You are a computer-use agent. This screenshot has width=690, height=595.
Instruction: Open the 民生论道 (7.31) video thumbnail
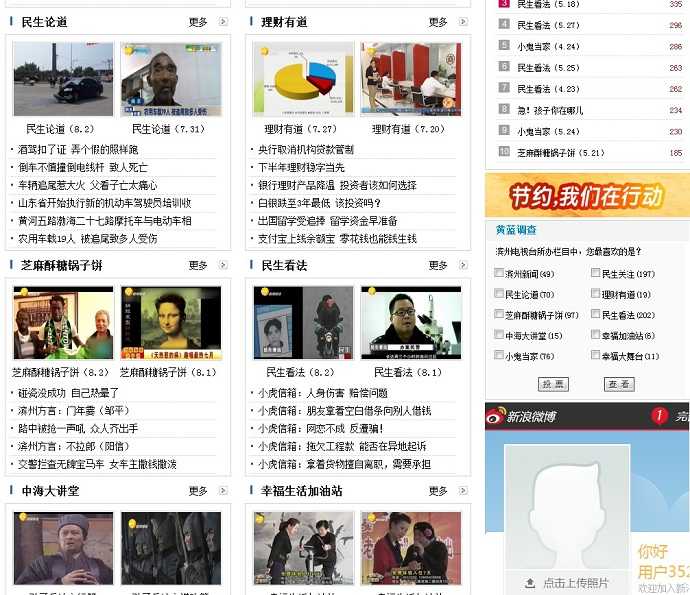(171, 79)
